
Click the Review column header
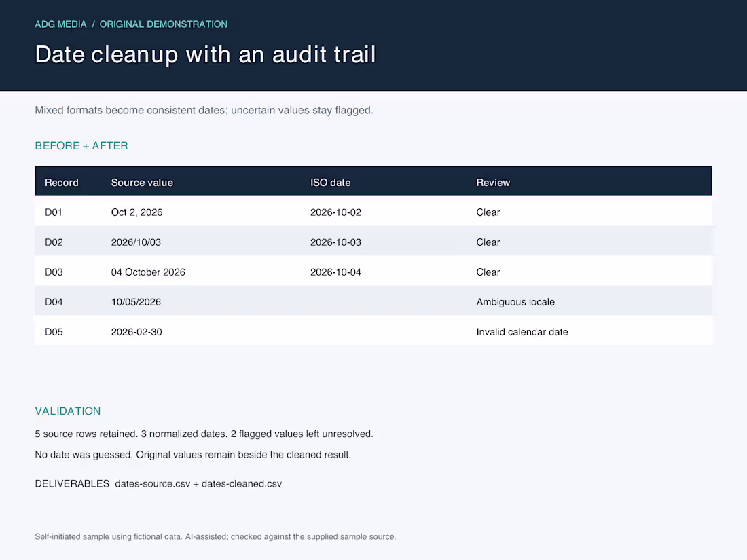click(x=493, y=183)
